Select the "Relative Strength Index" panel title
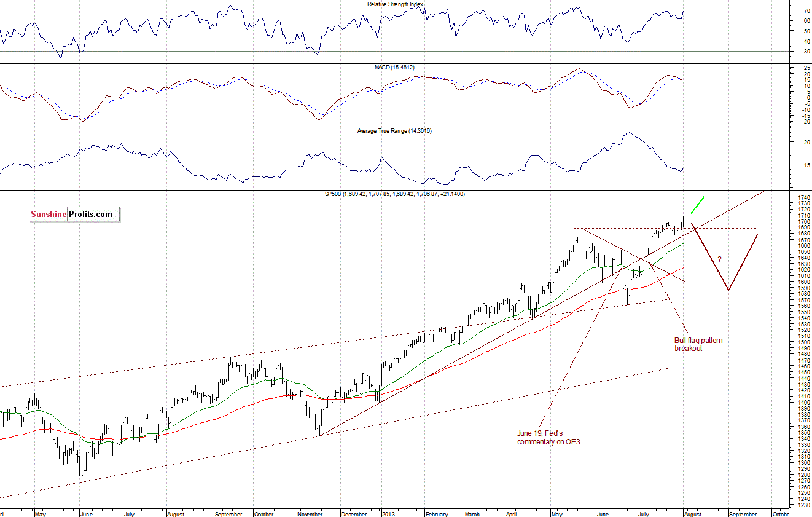The width and height of the screenshot is (812, 517). (x=396, y=4)
